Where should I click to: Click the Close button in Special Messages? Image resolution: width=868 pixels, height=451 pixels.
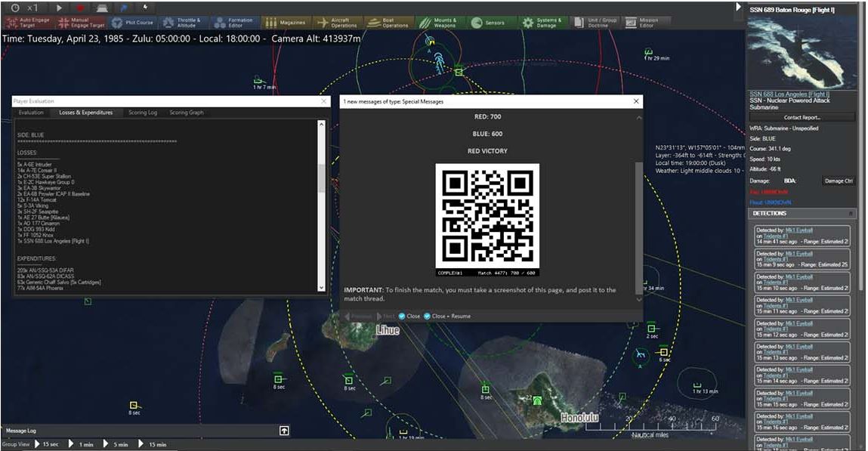tap(409, 316)
